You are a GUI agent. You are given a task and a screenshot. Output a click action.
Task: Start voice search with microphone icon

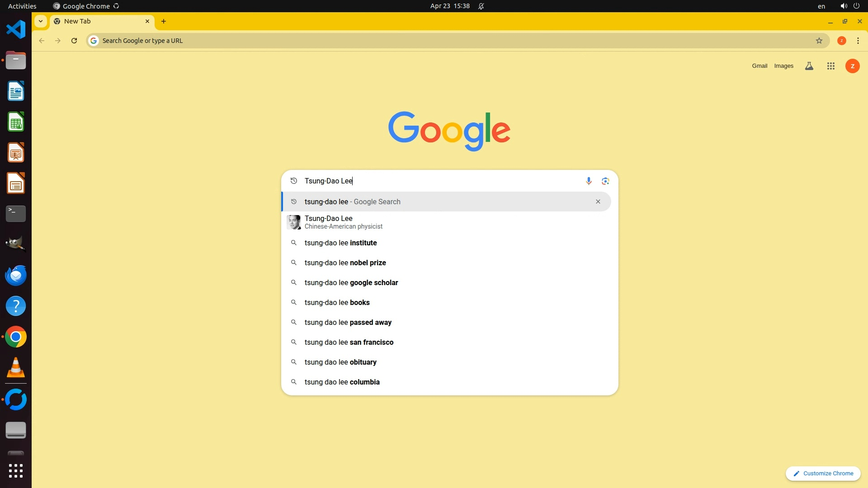pos(589,181)
